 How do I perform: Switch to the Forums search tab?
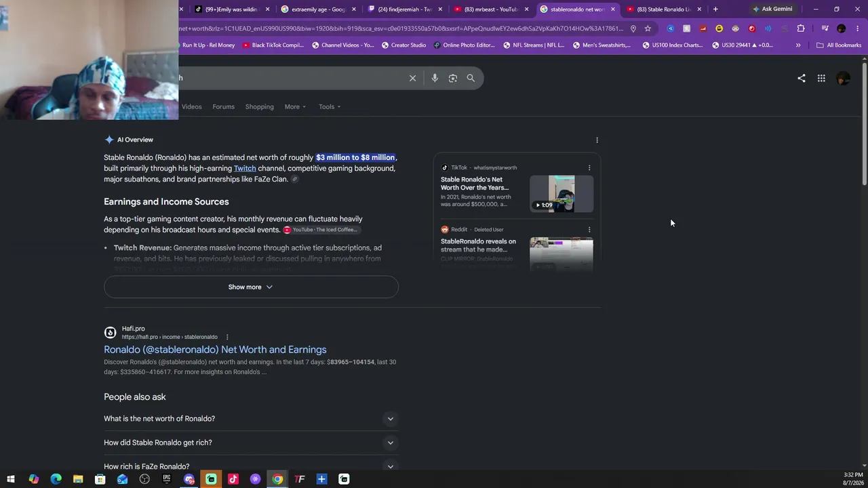tap(223, 106)
